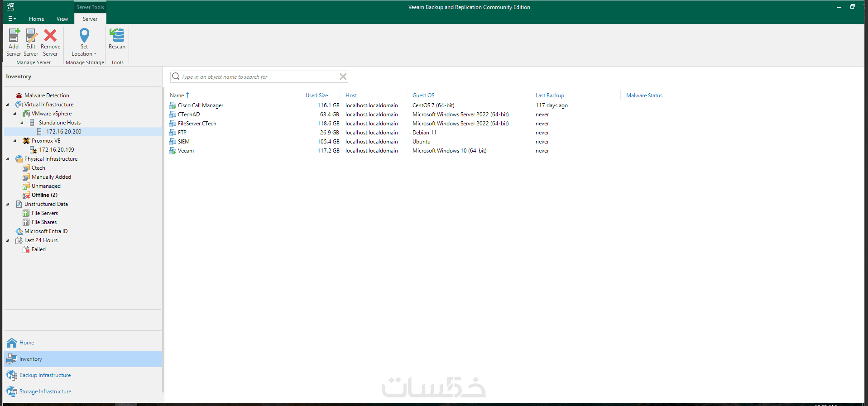Click the Add Server ribbon icon
868x406 pixels.
click(x=14, y=36)
